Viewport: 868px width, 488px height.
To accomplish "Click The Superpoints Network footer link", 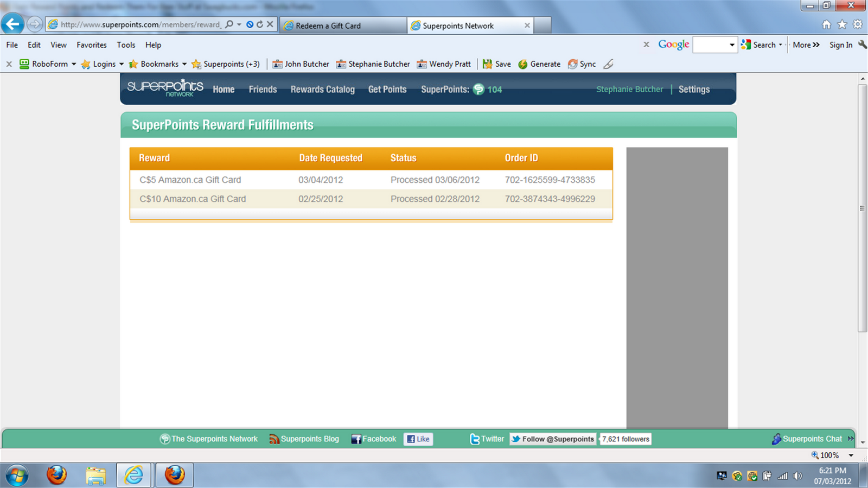I will coord(209,439).
